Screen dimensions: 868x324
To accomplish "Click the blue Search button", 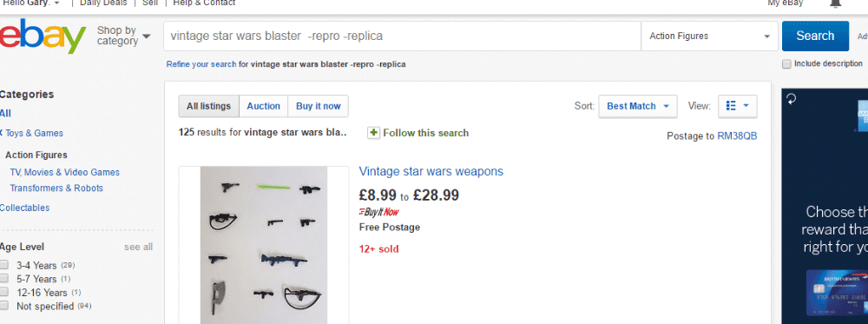I will click(x=815, y=36).
